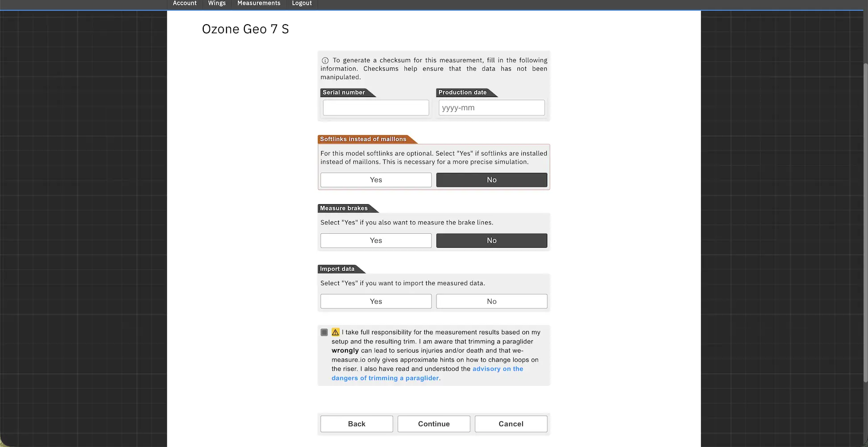Go to the Measurements menu

click(259, 4)
